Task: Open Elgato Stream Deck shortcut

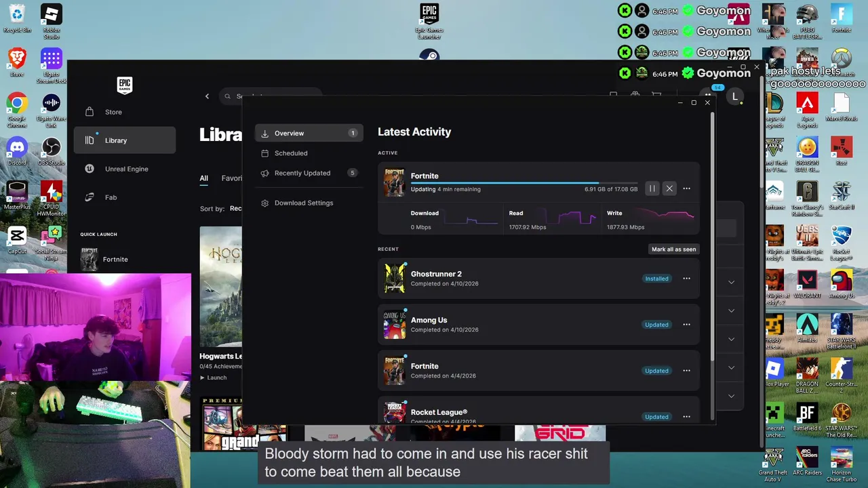Action: pyautogui.click(x=51, y=66)
